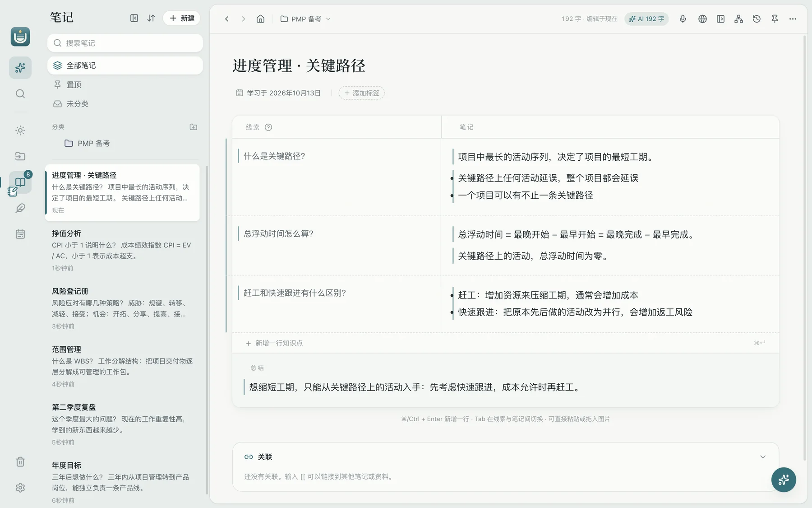Select 全部笔记 in the sidebar
The height and width of the screenshot is (508, 812).
[x=125, y=65]
